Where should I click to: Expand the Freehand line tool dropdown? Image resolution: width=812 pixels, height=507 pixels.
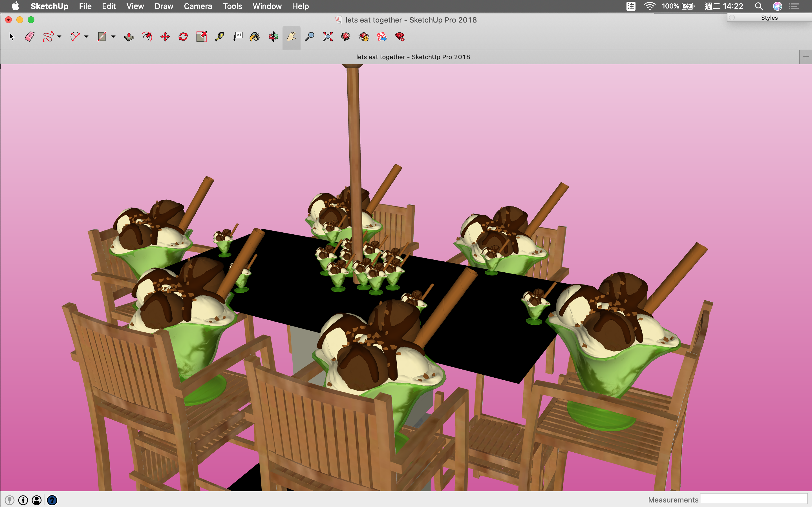pos(59,37)
